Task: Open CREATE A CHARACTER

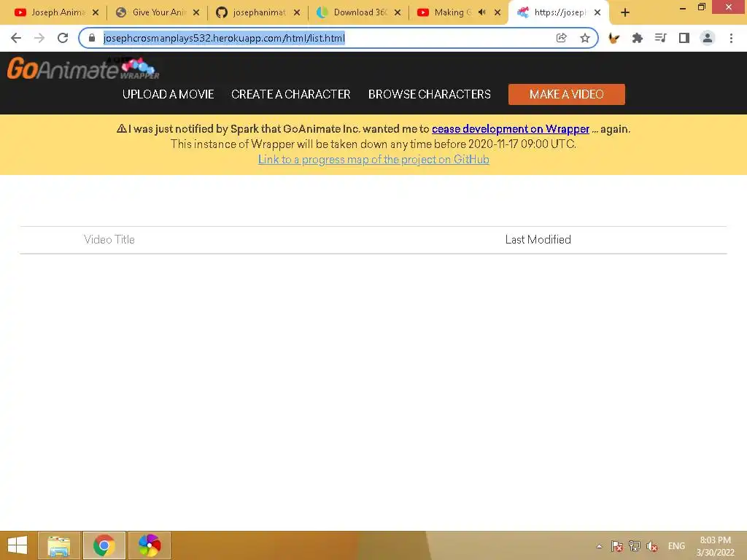Action: tap(290, 94)
